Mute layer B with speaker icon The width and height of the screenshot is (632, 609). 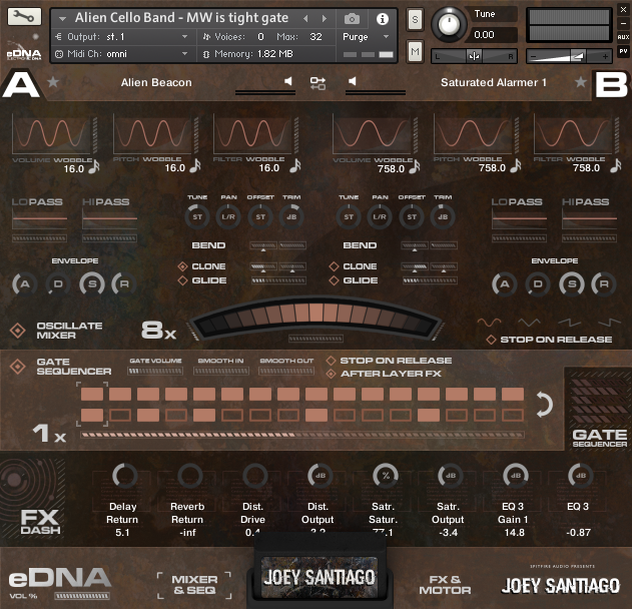click(x=351, y=82)
